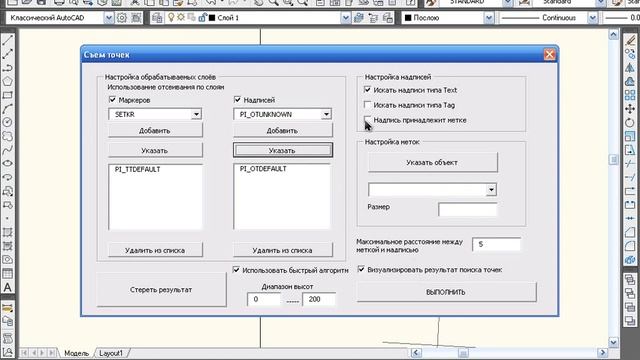The height and width of the screenshot is (360, 640).
Task: Switch to the Модель tab
Action: click(x=76, y=353)
